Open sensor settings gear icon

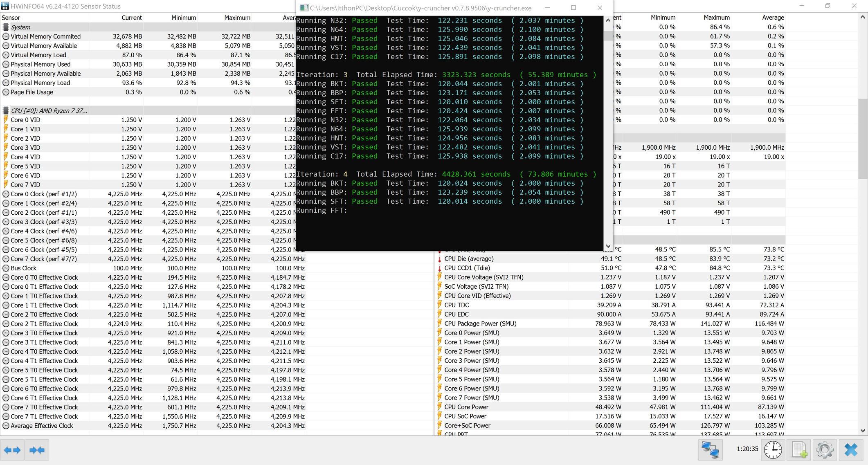tap(825, 450)
